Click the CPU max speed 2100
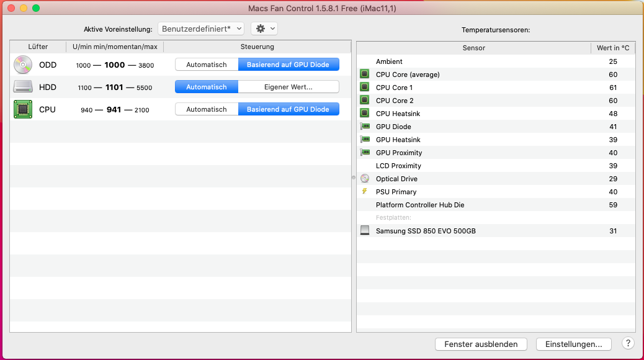644x360 pixels. tap(141, 110)
